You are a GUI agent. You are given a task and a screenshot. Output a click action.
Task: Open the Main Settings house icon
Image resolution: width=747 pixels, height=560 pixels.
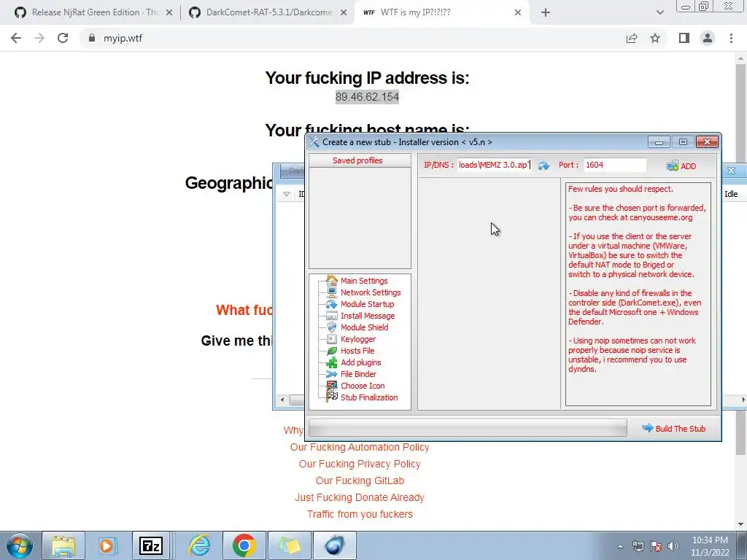pos(332,281)
